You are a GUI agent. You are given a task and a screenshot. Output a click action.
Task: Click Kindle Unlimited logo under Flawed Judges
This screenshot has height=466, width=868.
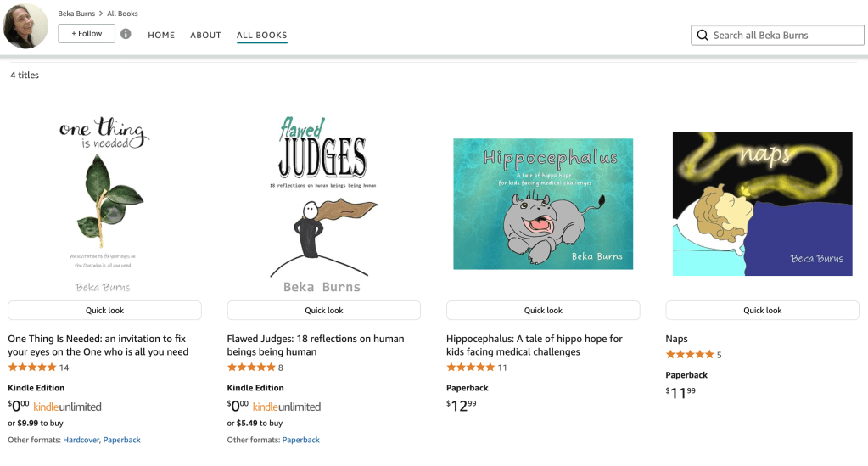tap(287, 407)
